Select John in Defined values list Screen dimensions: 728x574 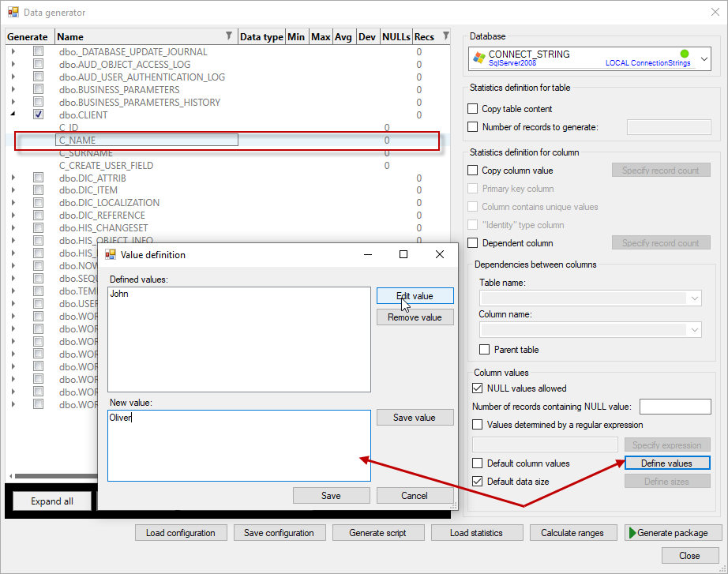click(x=119, y=294)
